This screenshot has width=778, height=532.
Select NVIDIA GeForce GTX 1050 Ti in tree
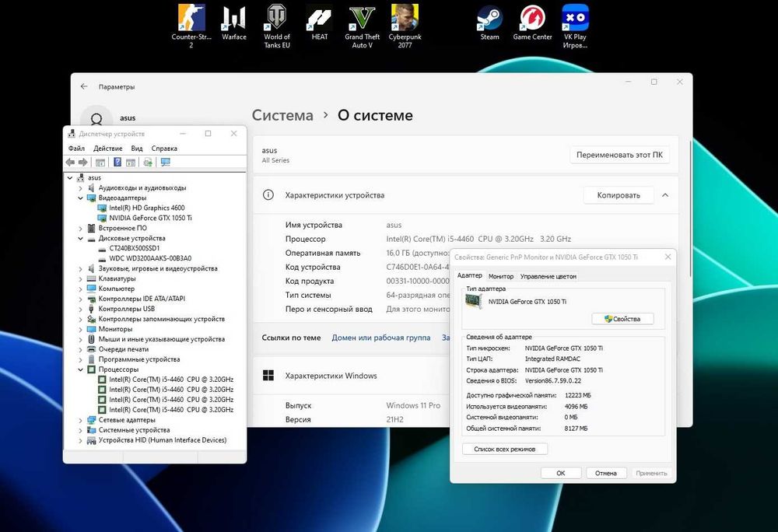[x=150, y=218]
